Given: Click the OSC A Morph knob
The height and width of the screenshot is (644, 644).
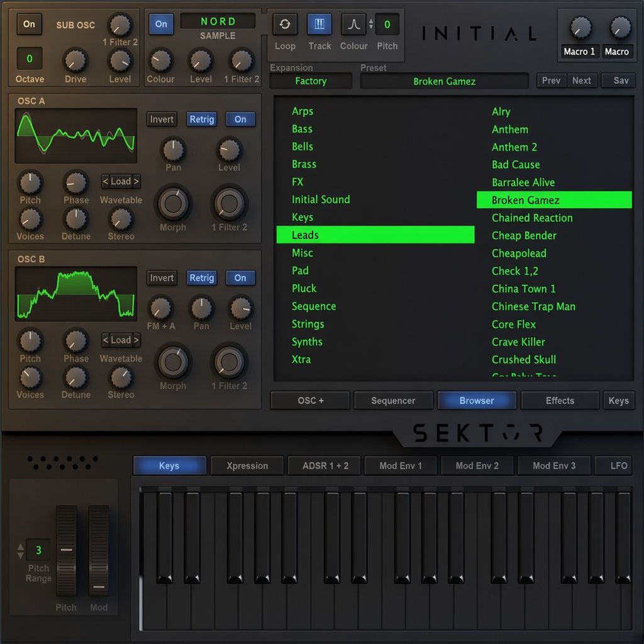Looking at the screenshot, I should (x=173, y=204).
